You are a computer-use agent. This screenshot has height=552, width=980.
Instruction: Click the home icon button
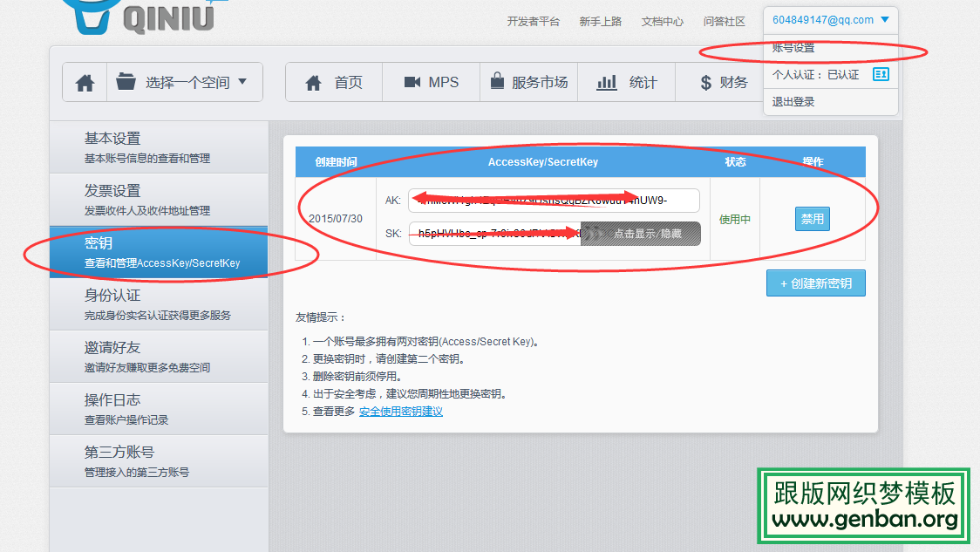point(85,82)
